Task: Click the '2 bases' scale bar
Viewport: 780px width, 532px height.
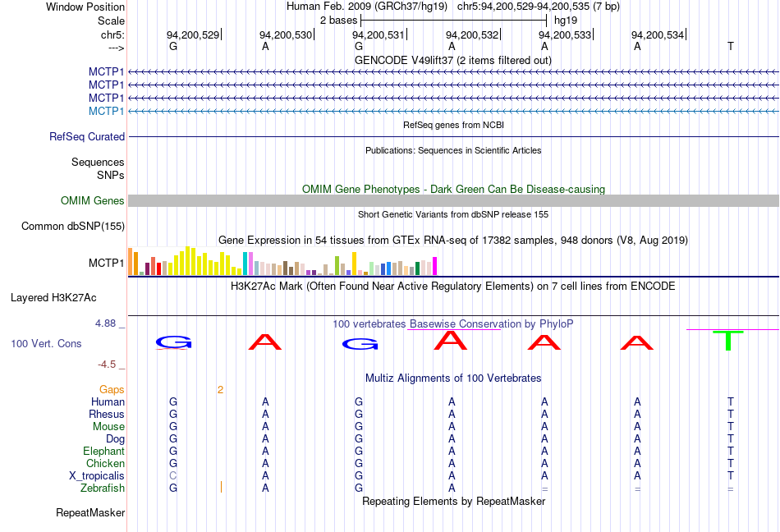Action: (x=454, y=21)
